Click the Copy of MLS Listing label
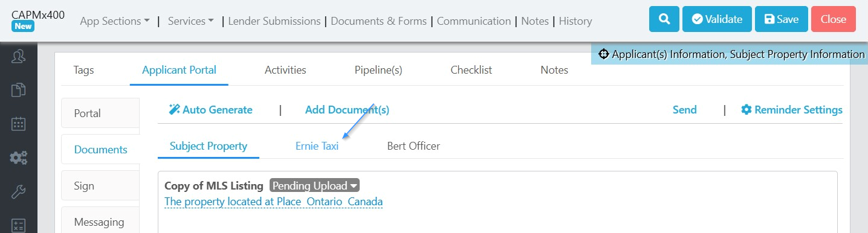The width and height of the screenshot is (868, 233). pos(214,185)
